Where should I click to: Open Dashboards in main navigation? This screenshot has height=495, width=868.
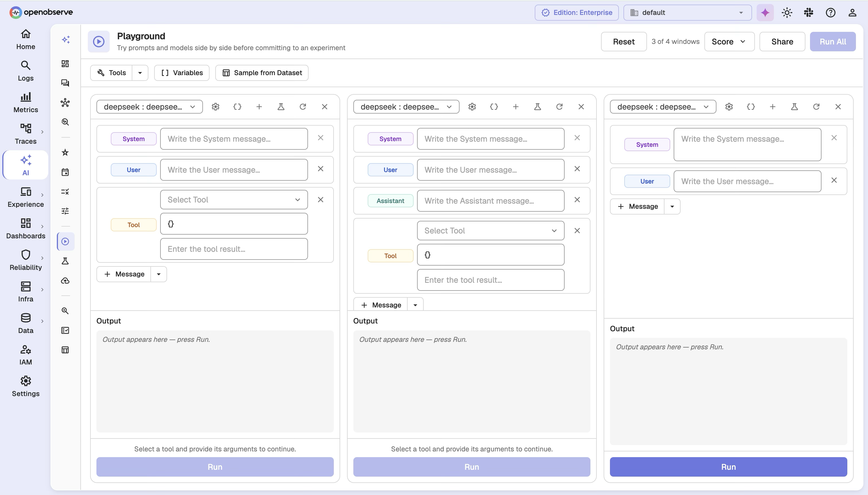26,229
